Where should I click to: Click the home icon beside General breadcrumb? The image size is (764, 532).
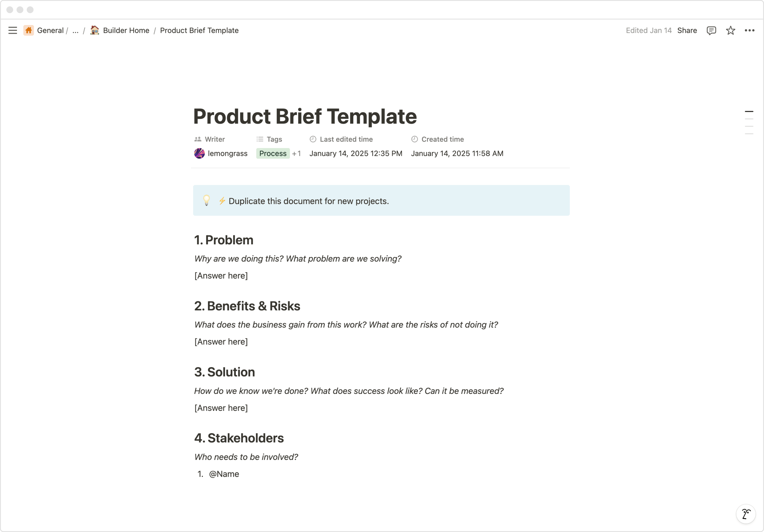[x=28, y=30]
